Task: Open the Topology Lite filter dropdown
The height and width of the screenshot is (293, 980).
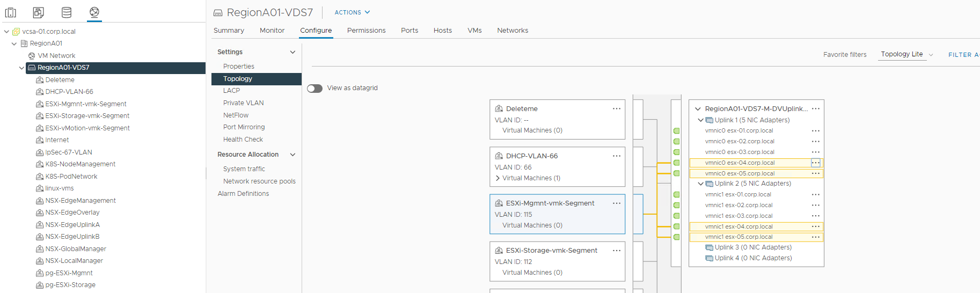Action: pos(906,54)
